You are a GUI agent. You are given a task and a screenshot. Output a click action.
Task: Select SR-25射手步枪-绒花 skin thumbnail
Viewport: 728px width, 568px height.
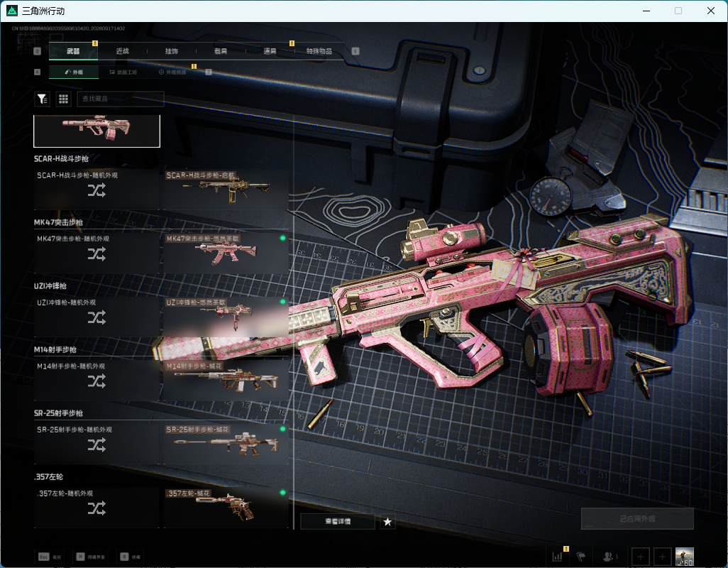(x=226, y=444)
